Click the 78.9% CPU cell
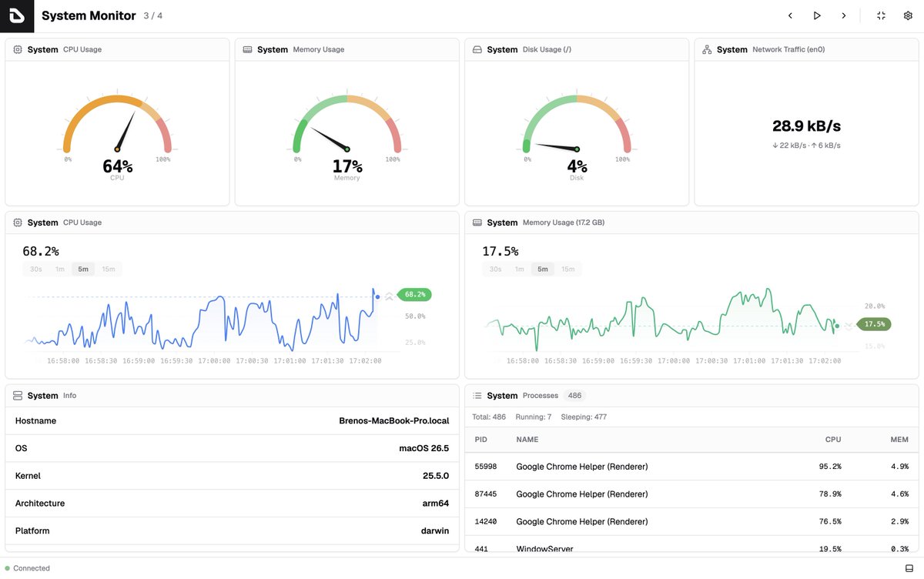924x579 pixels. (829, 494)
